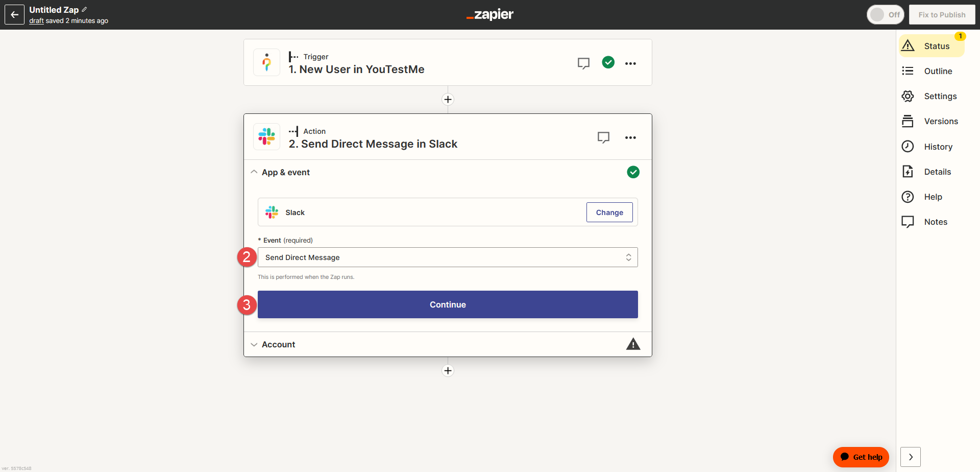Click the Continue button
This screenshot has width=980, height=472.
[x=448, y=304]
